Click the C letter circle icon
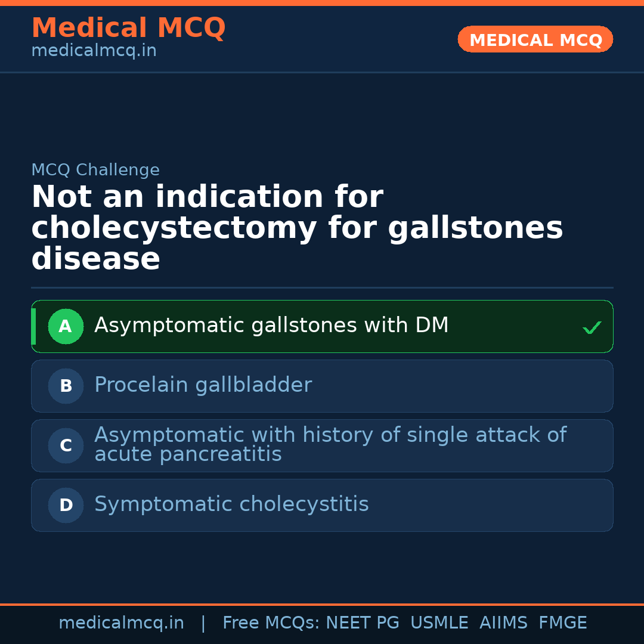The width and height of the screenshot is (644, 644). click(66, 445)
